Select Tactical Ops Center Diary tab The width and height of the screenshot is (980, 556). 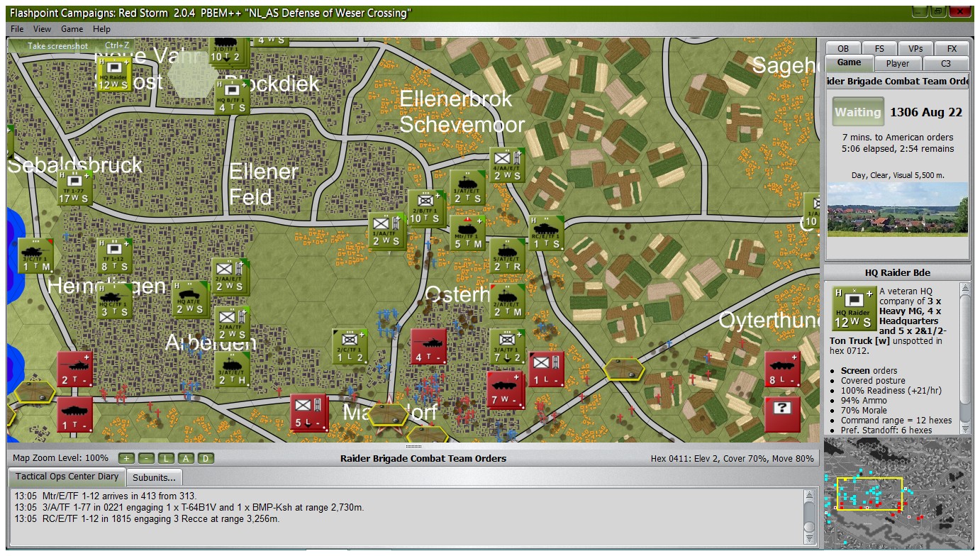[67, 477]
